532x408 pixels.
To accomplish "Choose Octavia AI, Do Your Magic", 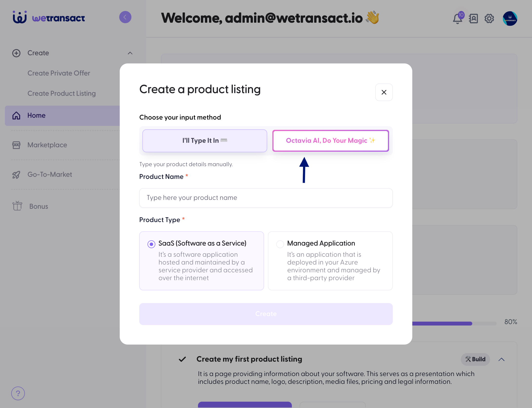I will tap(331, 141).
